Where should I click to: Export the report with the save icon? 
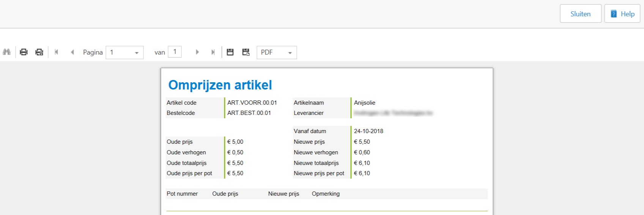coord(230,52)
